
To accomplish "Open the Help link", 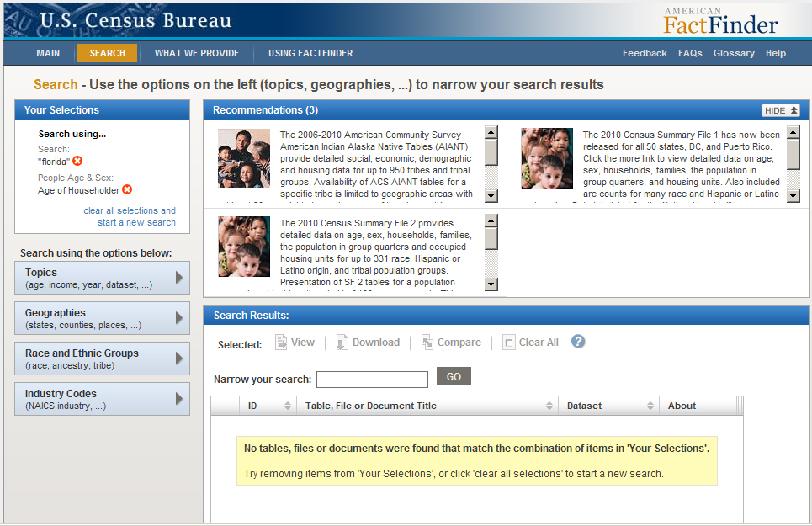I will 776,53.
